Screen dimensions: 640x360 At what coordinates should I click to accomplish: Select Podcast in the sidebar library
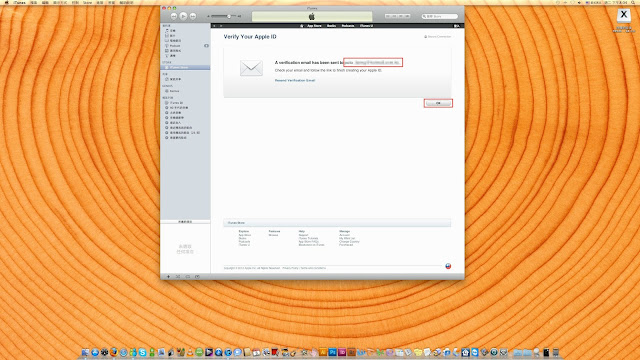[175, 46]
